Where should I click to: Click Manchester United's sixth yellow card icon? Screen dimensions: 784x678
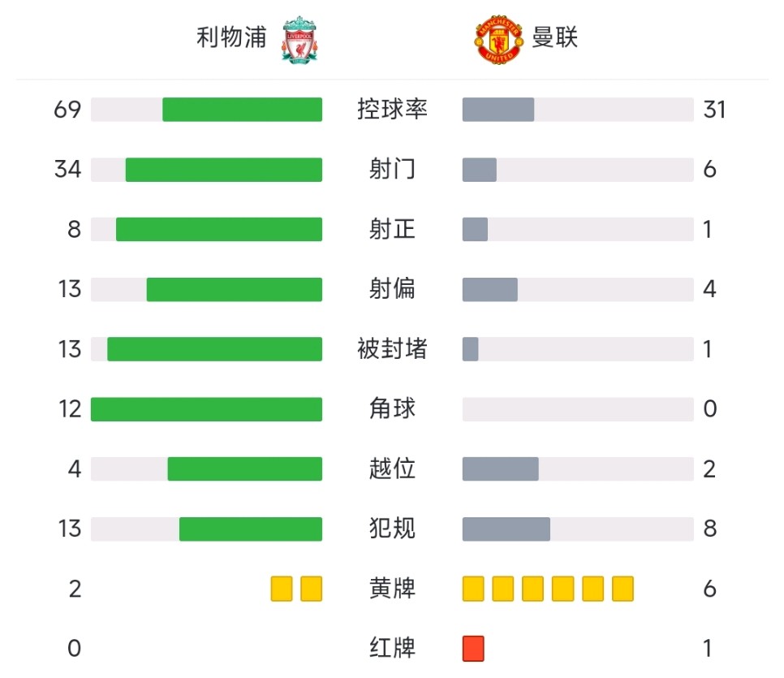[622, 589]
